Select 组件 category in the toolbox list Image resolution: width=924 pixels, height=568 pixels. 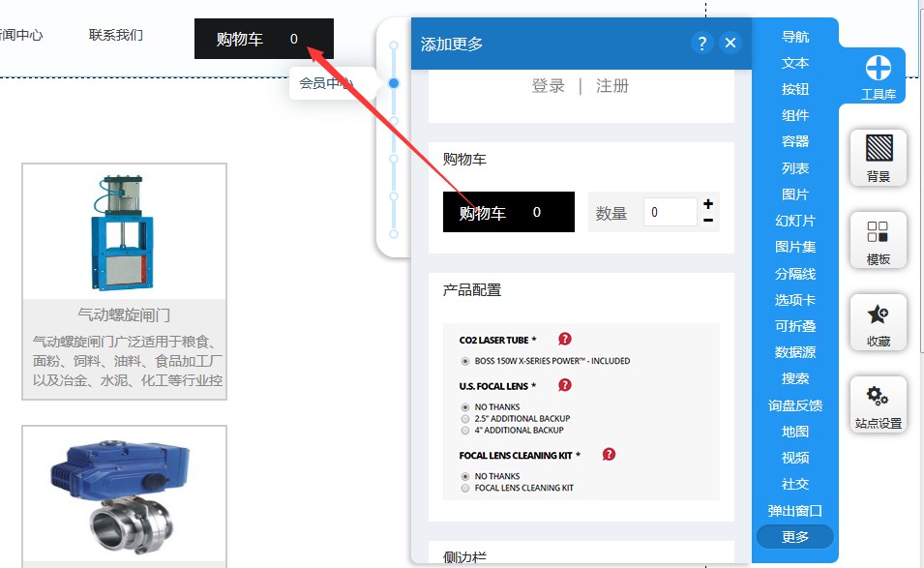[x=795, y=115]
